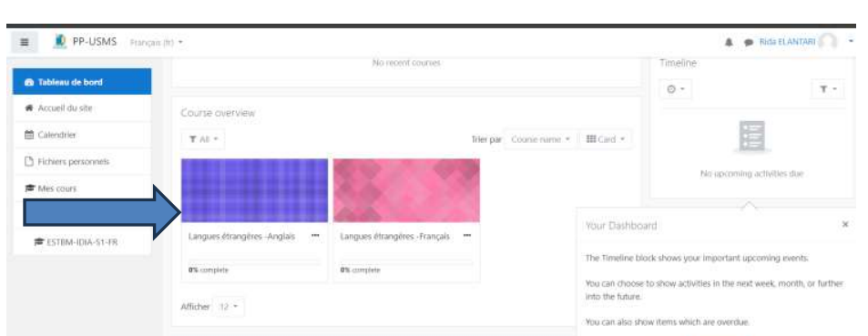
Task: Click the PP-USMS site logo
Action: point(60,42)
